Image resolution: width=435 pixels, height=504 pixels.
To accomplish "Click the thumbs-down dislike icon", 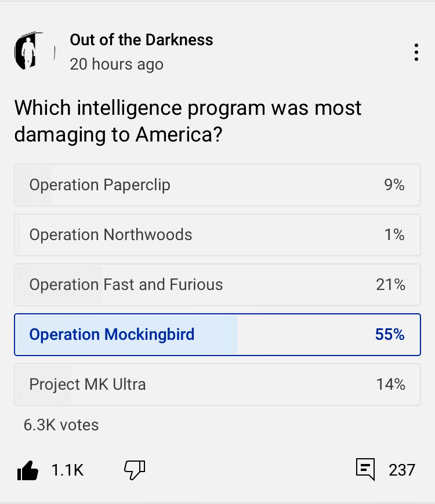I will pos(135,470).
